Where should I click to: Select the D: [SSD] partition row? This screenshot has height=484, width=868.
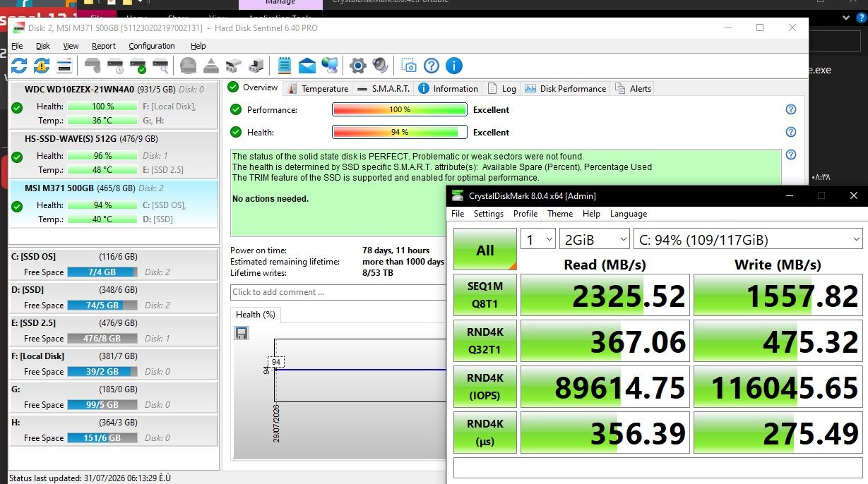[x=113, y=297]
